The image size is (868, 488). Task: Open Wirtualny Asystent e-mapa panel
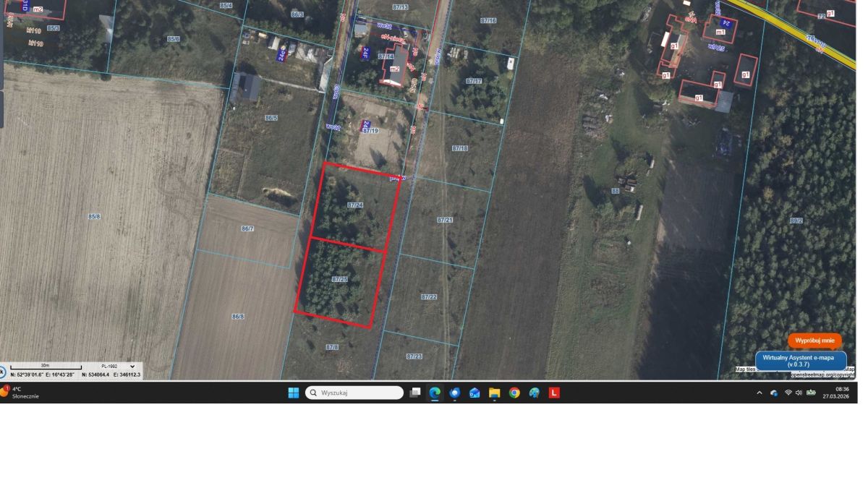tap(799, 361)
